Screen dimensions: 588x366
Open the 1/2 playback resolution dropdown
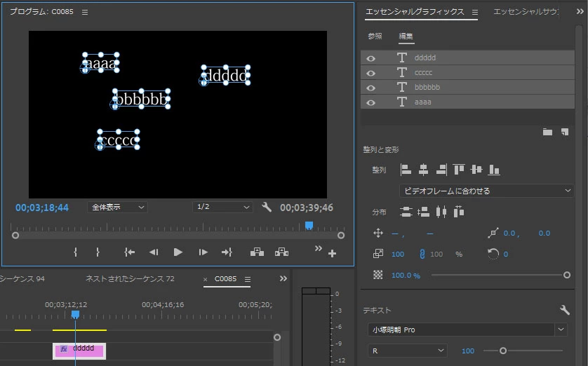[222, 207]
